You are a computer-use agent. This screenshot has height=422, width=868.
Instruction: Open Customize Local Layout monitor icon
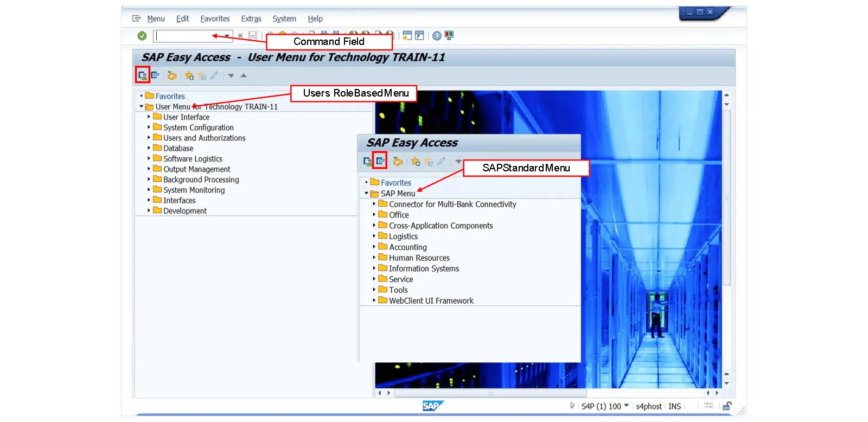449,36
